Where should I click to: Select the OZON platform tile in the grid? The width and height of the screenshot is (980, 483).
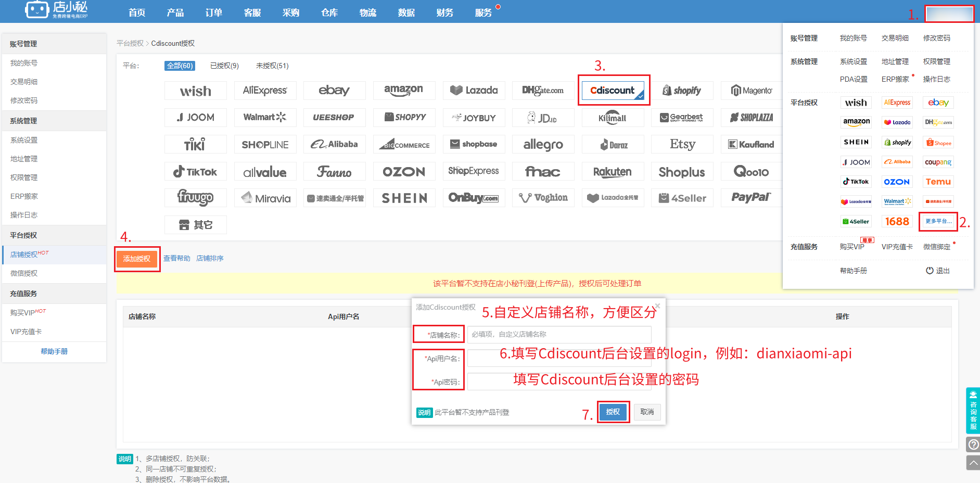(404, 172)
